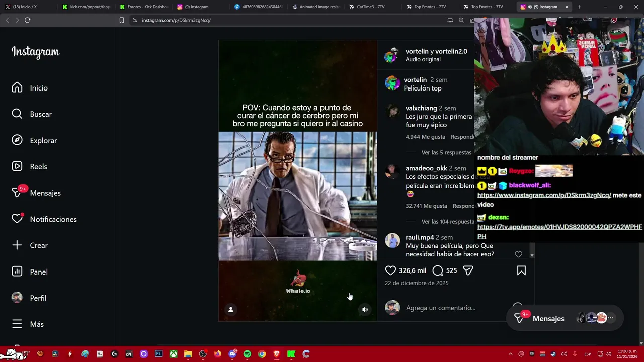
Task: Close the active Instagram tab
Action: click(567, 7)
